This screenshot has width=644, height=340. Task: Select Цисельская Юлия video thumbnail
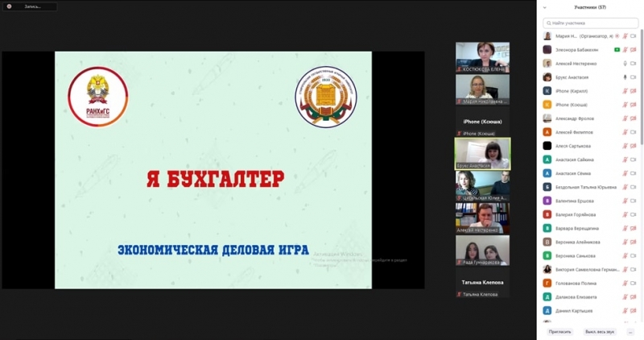click(x=482, y=186)
